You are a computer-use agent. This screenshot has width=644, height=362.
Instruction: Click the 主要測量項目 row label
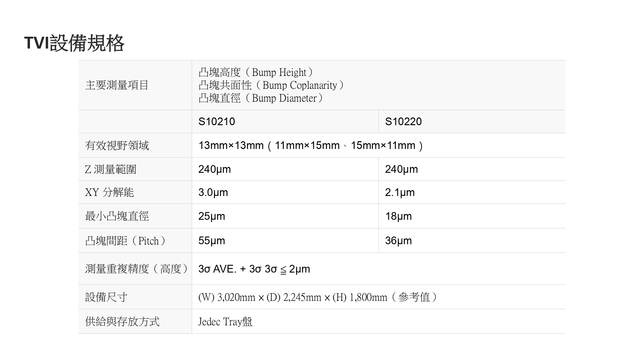117,85
